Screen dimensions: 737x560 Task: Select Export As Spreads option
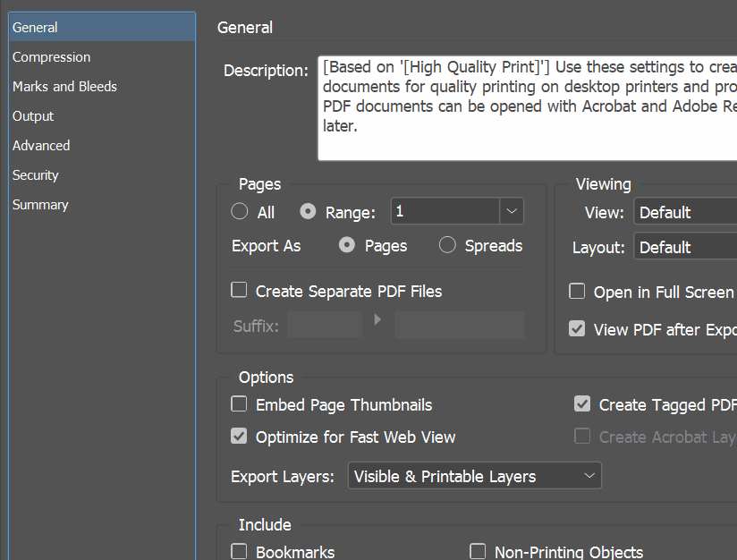coord(447,245)
